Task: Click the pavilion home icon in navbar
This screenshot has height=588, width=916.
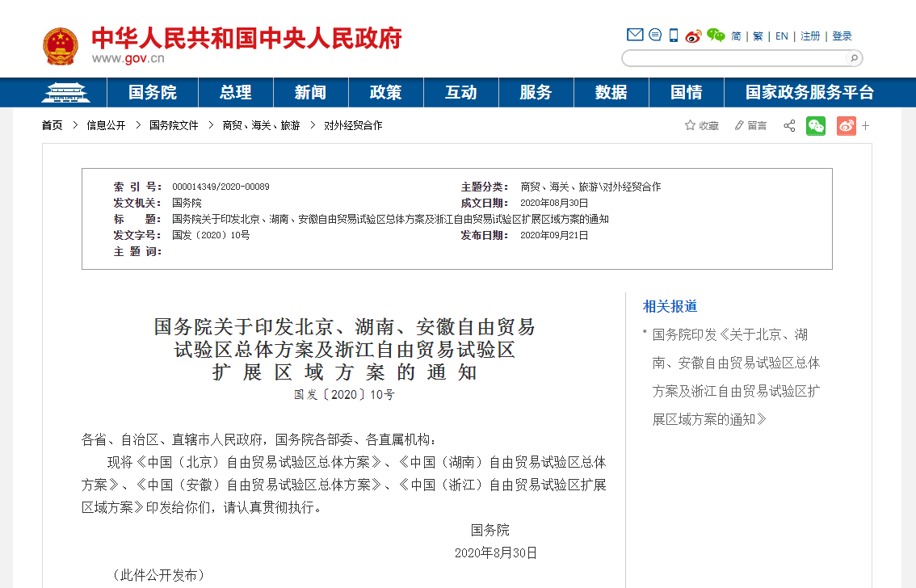Action: click(x=66, y=92)
